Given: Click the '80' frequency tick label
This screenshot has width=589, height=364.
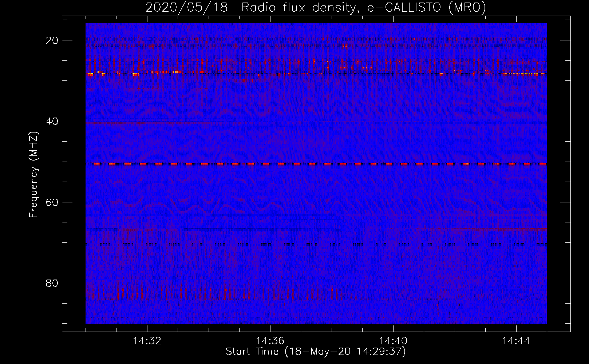Looking at the screenshot, I should click(52, 283).
